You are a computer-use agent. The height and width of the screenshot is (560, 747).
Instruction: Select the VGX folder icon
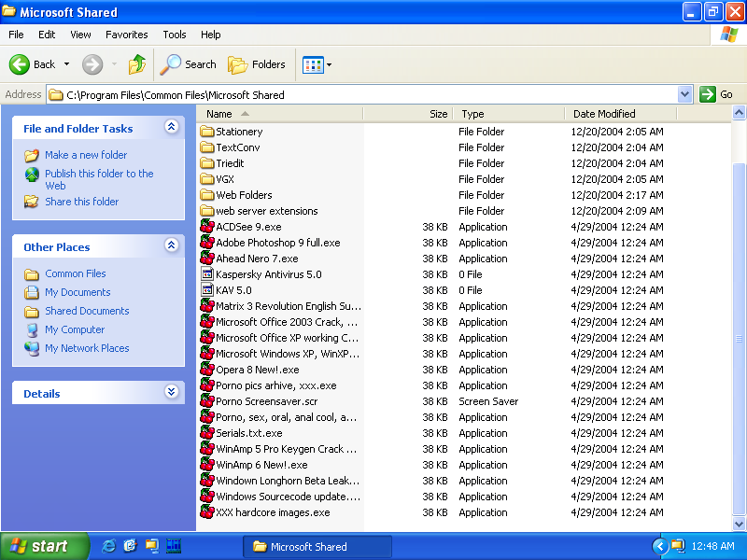coord(206,179)
